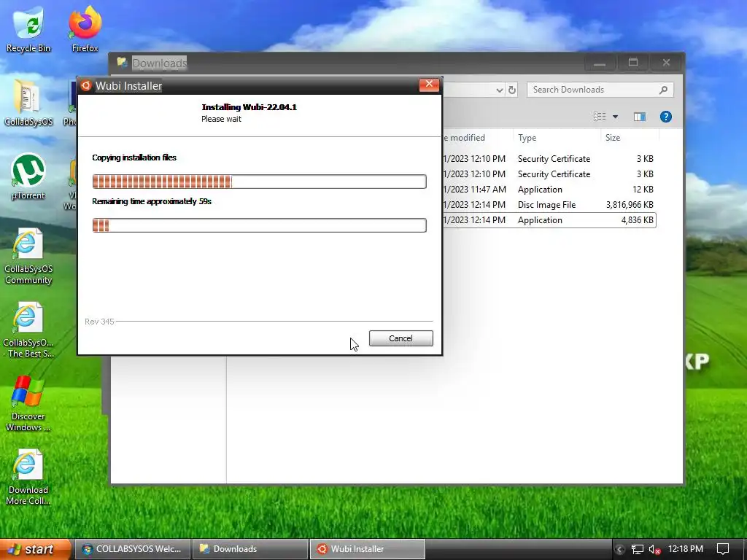747x560 pixels.
Task: Select the 4,836 KB Application row
Action: pyautogui.click(x=549, y=220)
